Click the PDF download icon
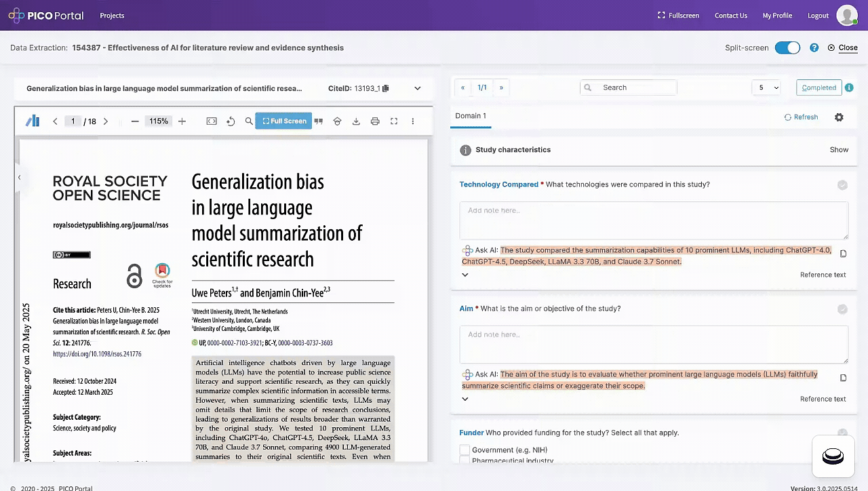Viewport: 868px width, 491px height. (x=356, y=121)
